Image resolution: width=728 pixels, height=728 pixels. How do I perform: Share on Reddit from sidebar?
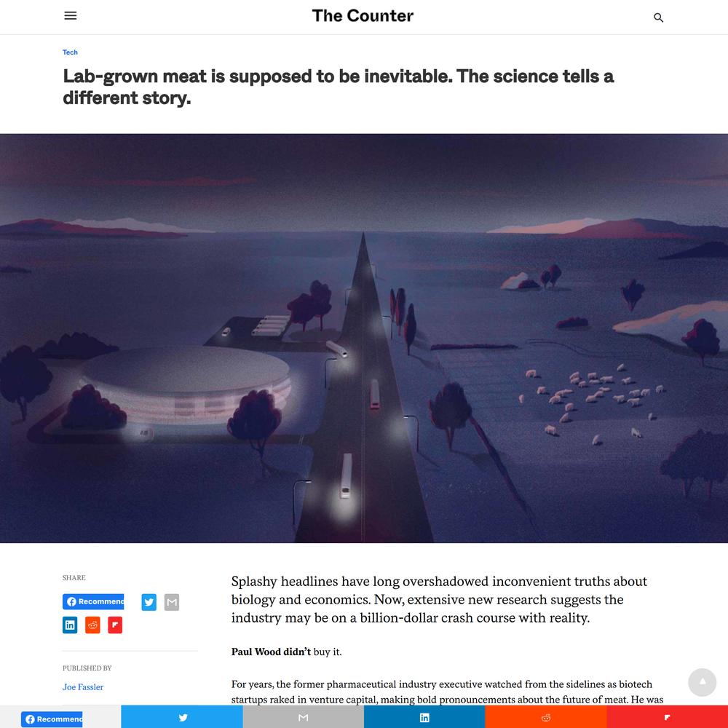click(92, 625)
